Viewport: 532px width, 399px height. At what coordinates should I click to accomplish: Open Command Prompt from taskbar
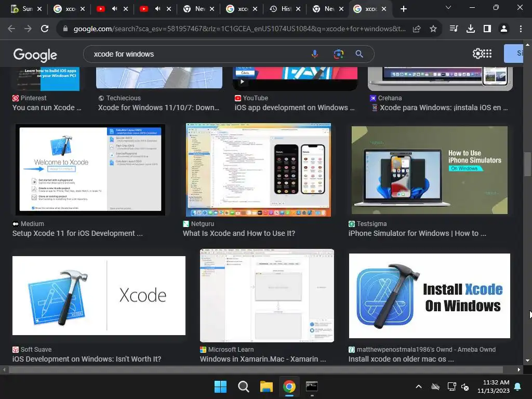pos(312,387)
